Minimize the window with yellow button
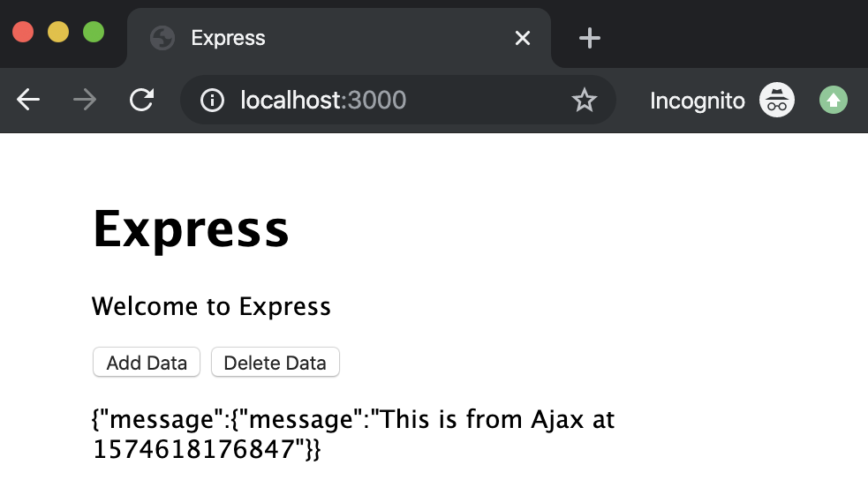 tap(57, 32)
